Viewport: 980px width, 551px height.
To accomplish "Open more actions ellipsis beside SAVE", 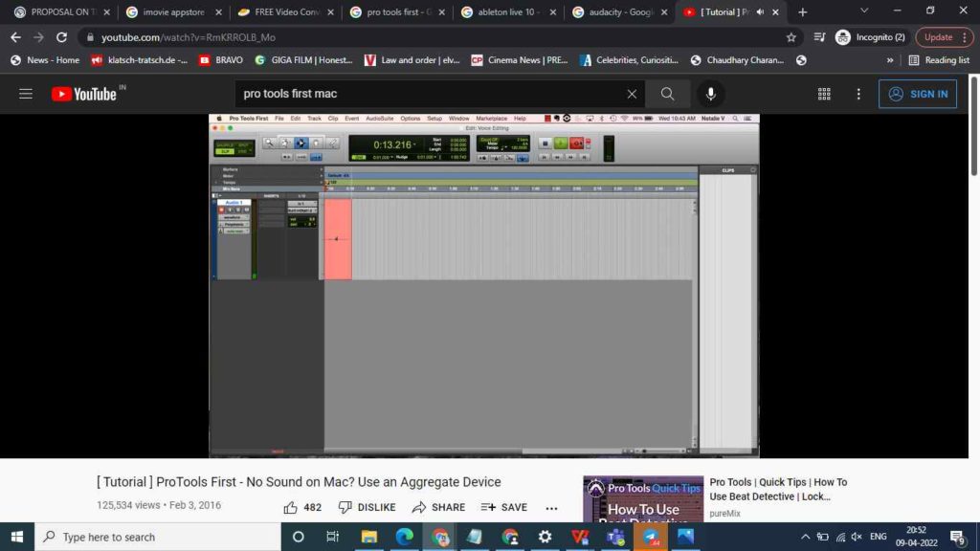I will [551, 508].
